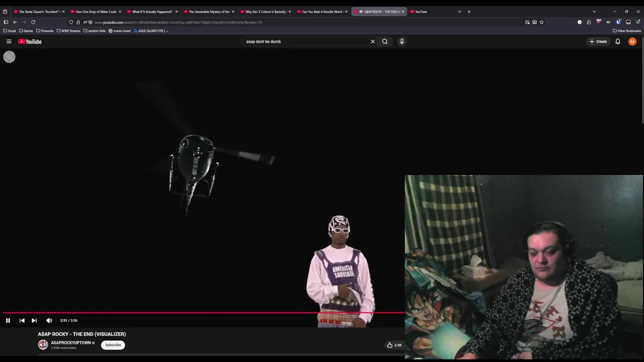
Task: Open tracking protection shield icon
Action: [71, 22]
